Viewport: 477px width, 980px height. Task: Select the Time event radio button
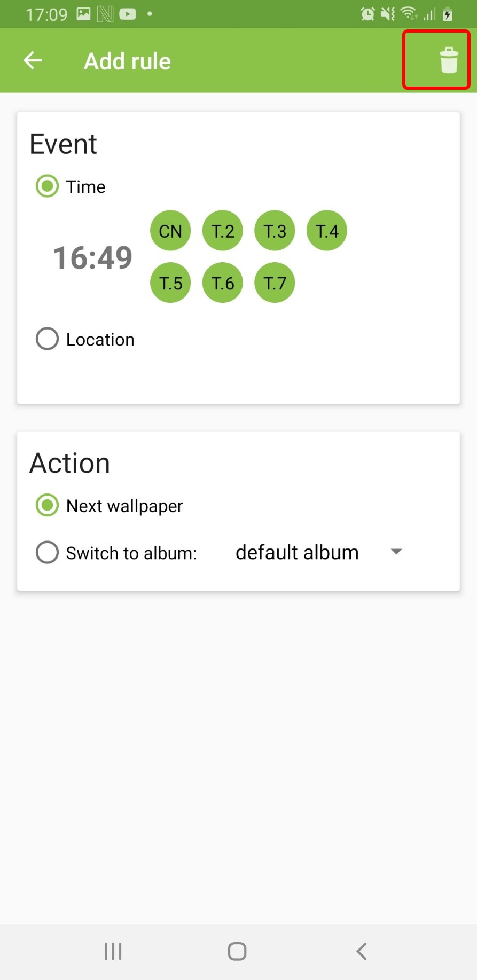(x=47, y=186)
